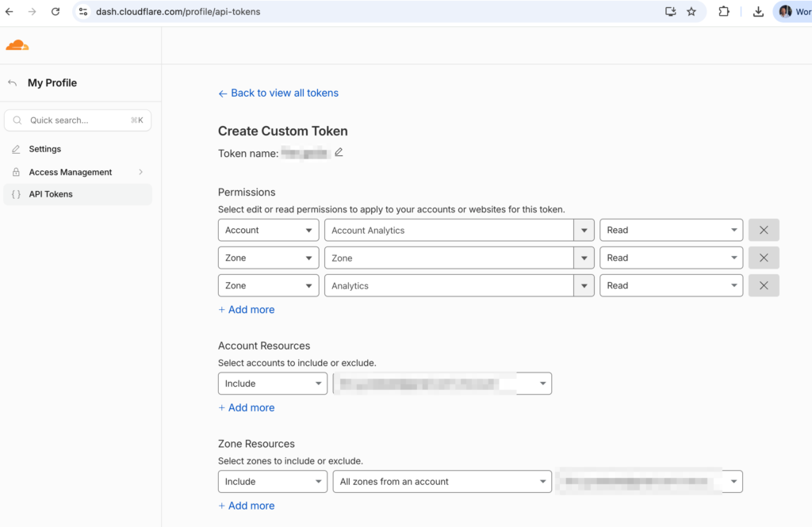The width and height of the screenshot is (812, 527).
Task: Click Add more under Permissions
Action: (x=247, y=310)
